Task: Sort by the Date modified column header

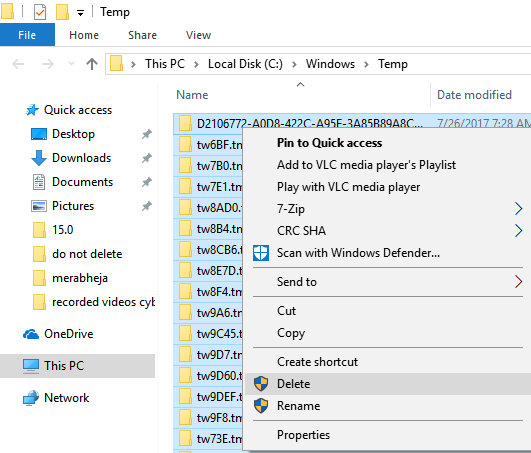Action: pos(474,95)
